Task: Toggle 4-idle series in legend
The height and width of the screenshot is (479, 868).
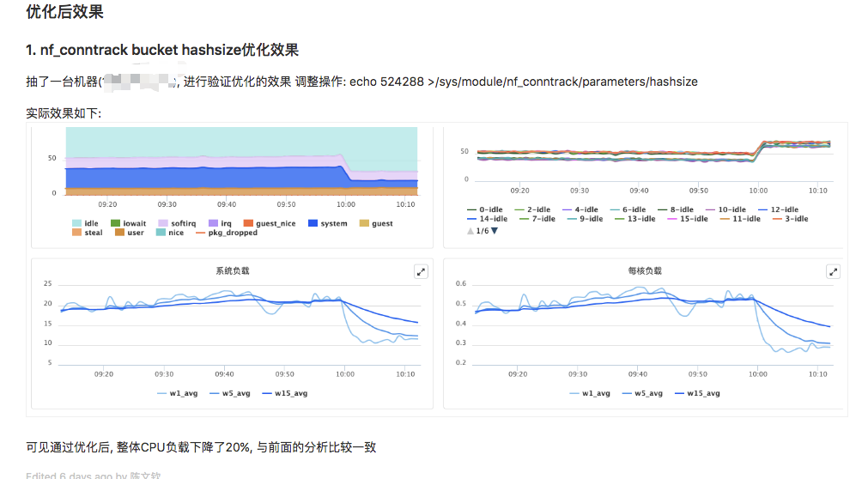Action: [x=580, y=209]
